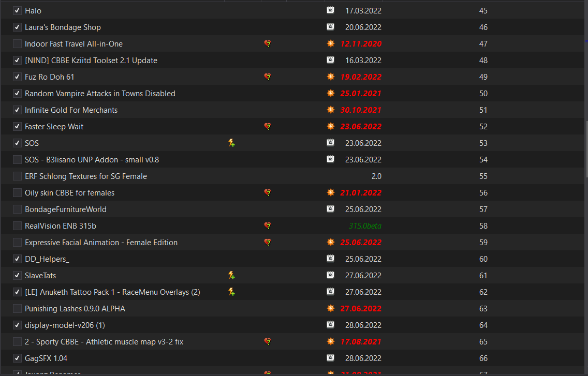Click calendar version icon for display-model-v206
Screen dimensions: 588x376
(x=330, y=324)
